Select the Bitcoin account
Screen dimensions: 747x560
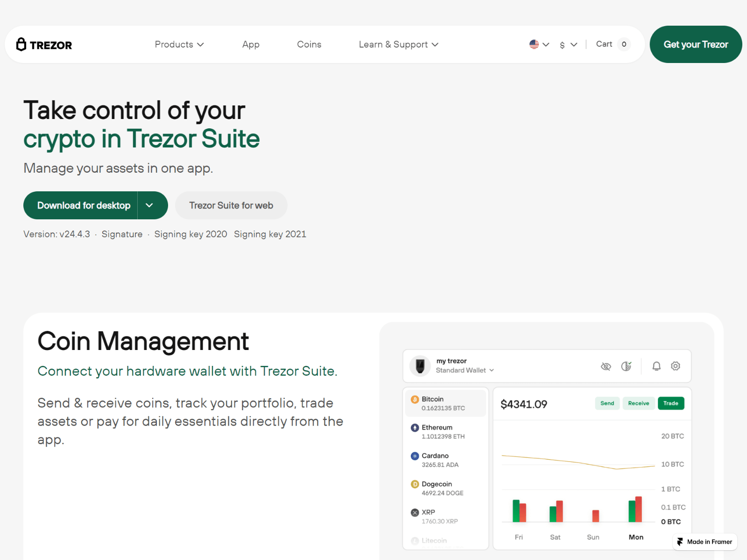[445, 403]
